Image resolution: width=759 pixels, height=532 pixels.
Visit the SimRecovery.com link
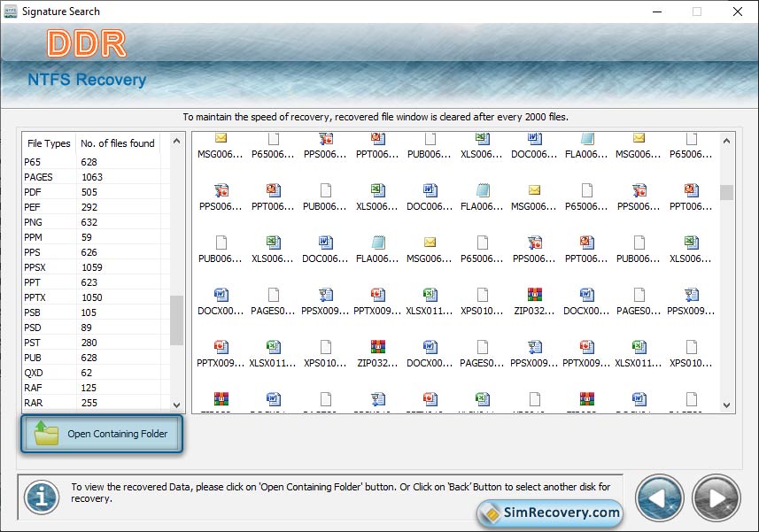pos(550,513)
